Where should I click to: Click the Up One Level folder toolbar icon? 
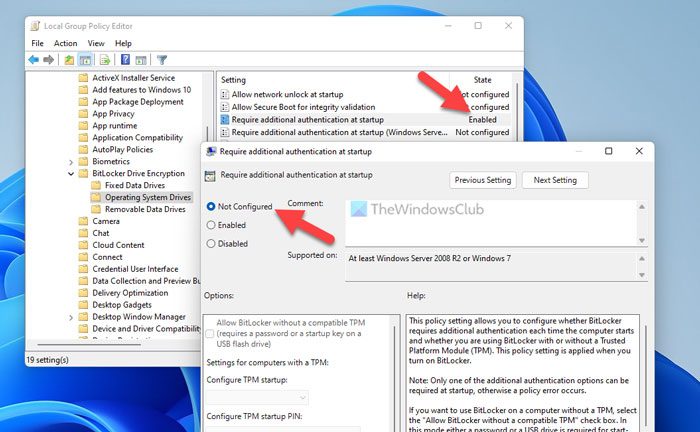69,60
